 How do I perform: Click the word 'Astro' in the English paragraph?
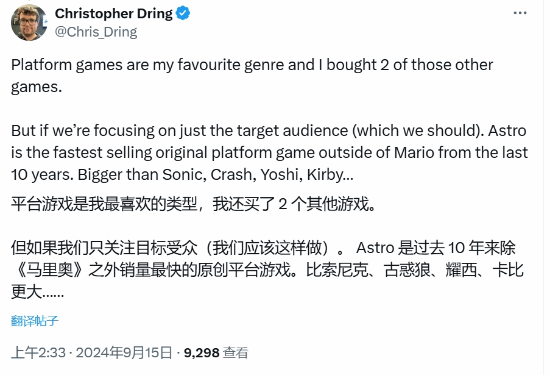[x=507, y=131]
